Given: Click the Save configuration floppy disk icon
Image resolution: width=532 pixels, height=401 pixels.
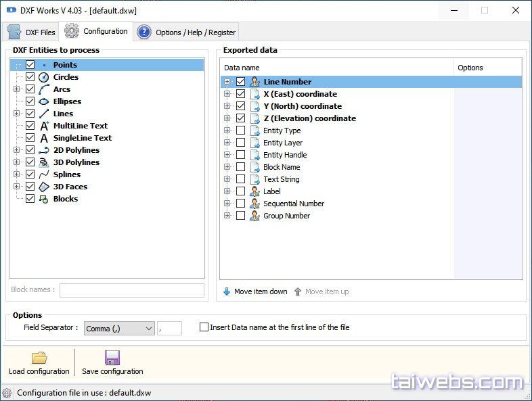Looking at the screenshot, I should coord(112,358).
